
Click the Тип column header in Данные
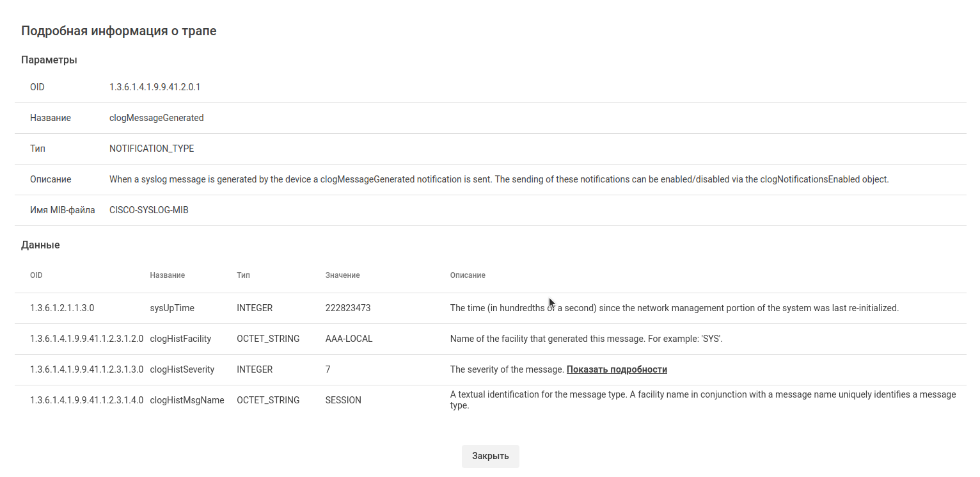tap(243, 275)
